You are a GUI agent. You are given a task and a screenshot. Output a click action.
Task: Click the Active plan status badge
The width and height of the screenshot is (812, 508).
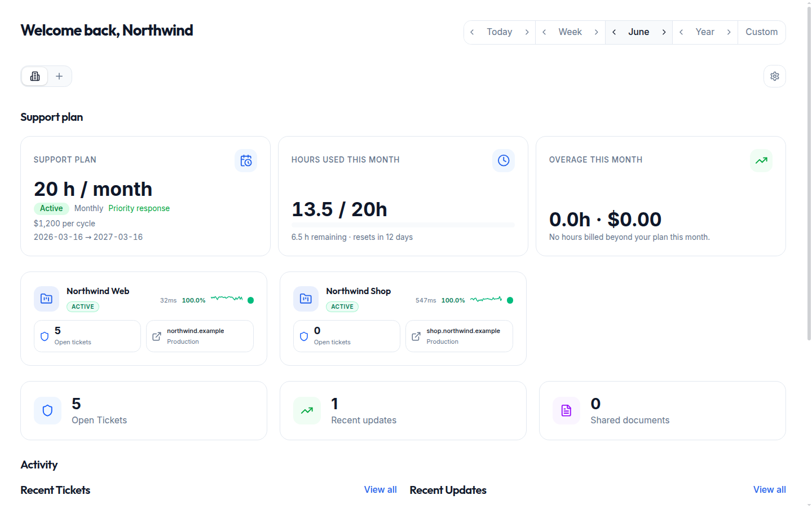[51, 208]
